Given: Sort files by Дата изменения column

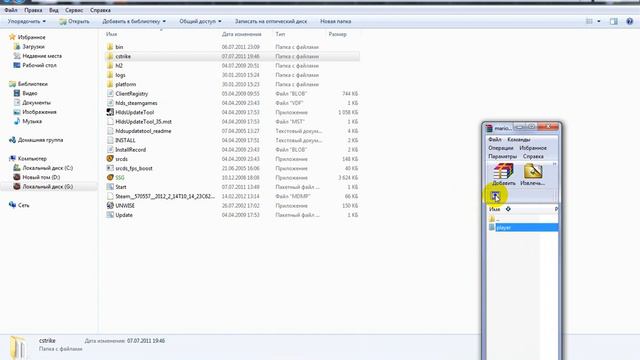Looking at the screenshot, I should 242,34.
